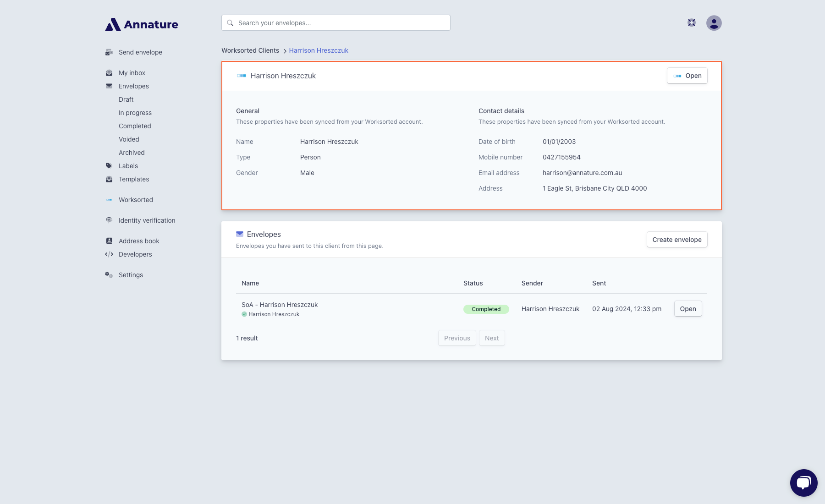The width and height of the screenshot is (825, 504).
Task: Select Envelopes in the sidebar
Action: coord(134,86)
